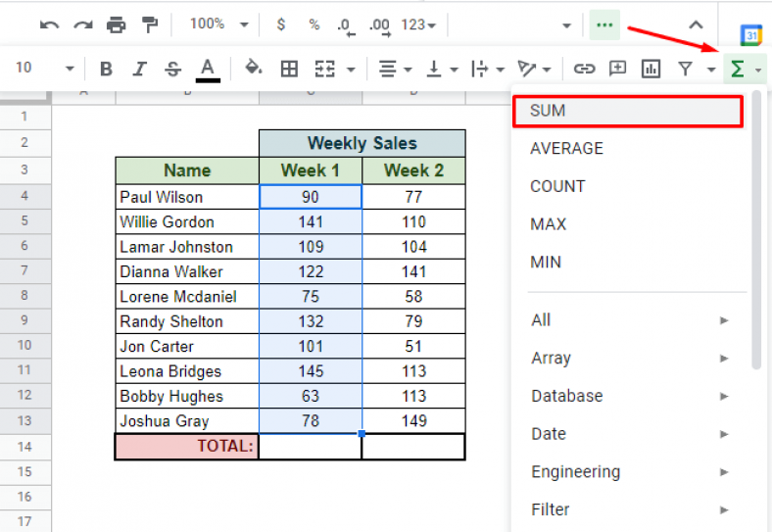This screenshot has width=772, height=532.
Task: Select SUM from the functions menu
Action: pyautogui.click(x=627, y=111)
